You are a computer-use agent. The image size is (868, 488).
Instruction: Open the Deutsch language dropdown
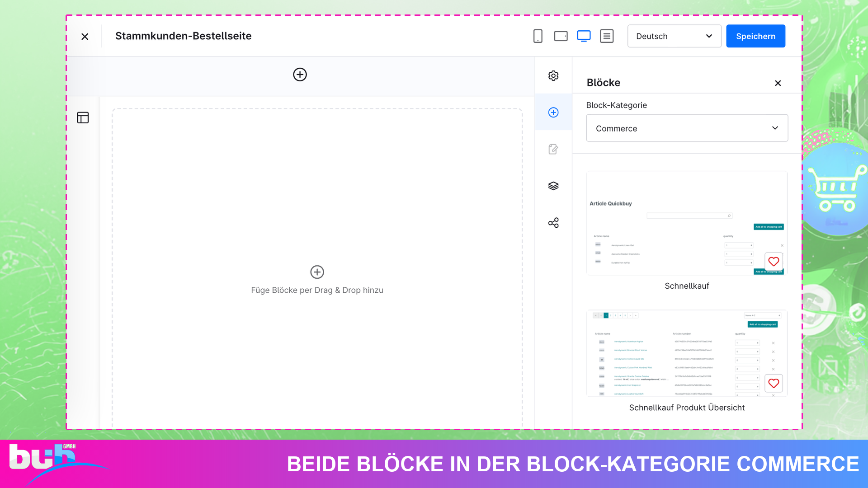[674, 36]
